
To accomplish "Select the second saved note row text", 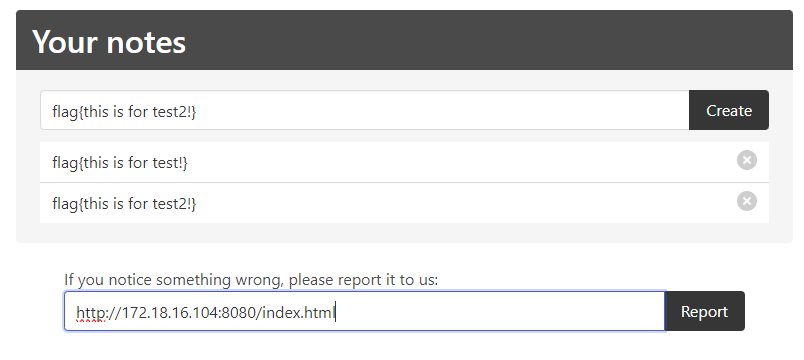I will point(124,204).
